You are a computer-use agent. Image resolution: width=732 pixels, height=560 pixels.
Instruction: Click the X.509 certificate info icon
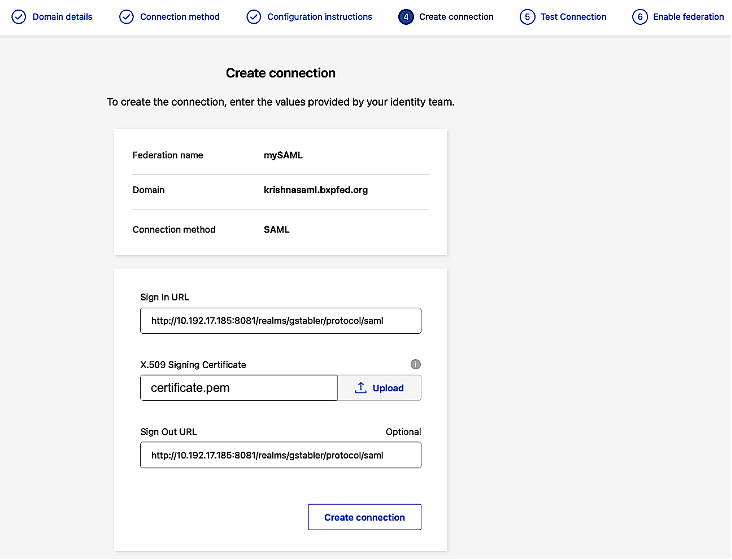click(x=416, y=364)
